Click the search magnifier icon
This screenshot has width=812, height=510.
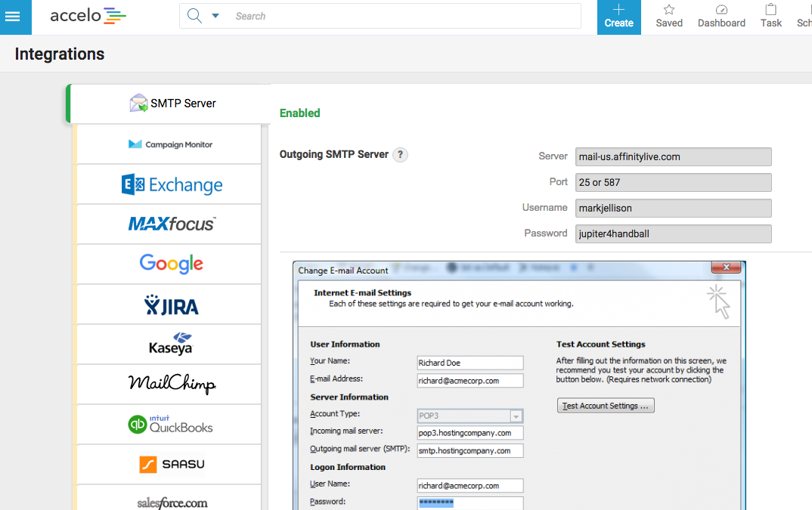pos(194,16)
